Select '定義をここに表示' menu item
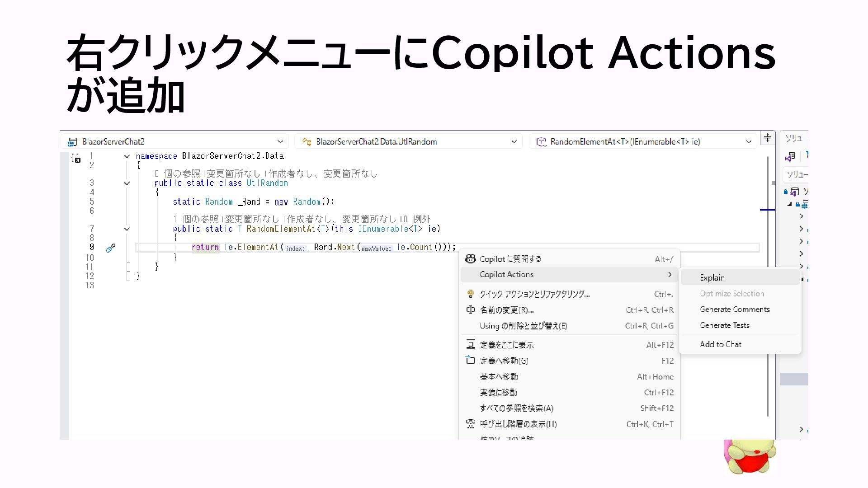Viewport: 868px width, 488px height. 570,345
